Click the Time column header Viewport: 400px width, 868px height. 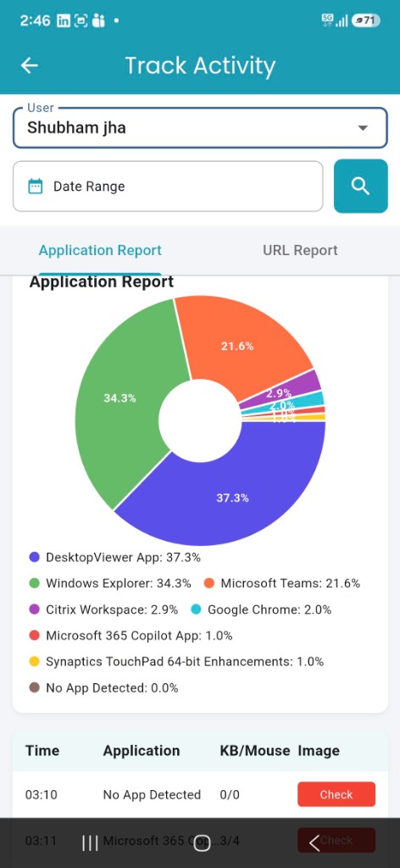coord(42,751)
